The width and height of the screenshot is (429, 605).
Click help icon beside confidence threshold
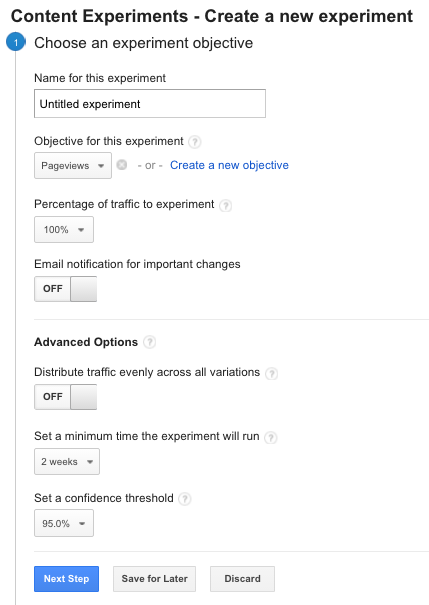(185, 499)
